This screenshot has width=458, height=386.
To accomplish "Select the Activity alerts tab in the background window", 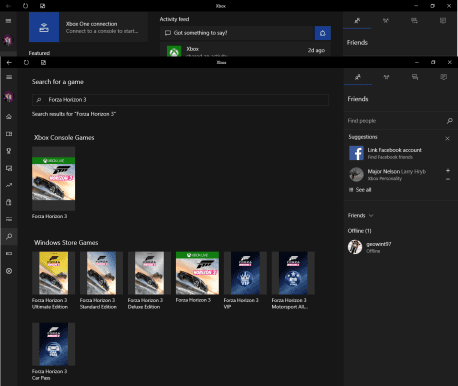I will point(443,21).
